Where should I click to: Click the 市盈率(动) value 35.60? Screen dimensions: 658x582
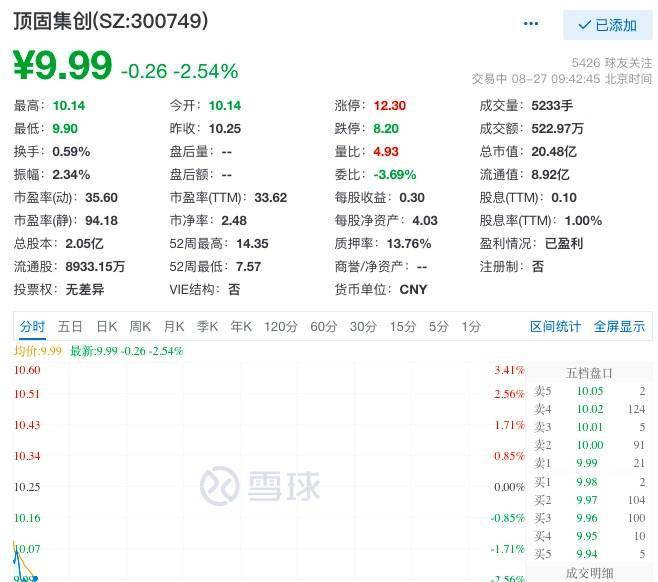click(102, 198)
